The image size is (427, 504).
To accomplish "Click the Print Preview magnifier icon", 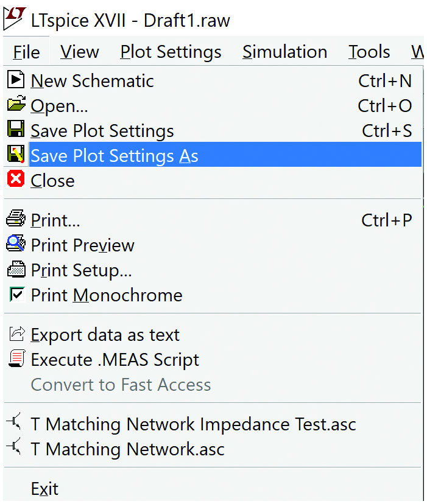I will [16, 243].
